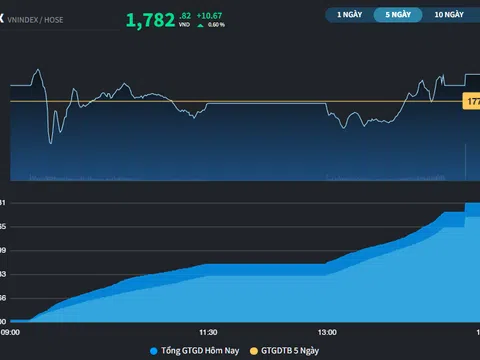Image resolution: width=480 pixels, height=360 pixels.
Task: Click the 11:30 time axis label
Action: point(208,332)
